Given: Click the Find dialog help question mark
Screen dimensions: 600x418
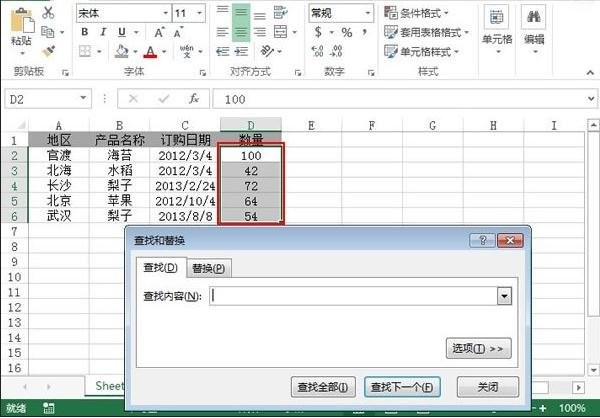Looking at the screenshot, I should click(x=484, y=241).
